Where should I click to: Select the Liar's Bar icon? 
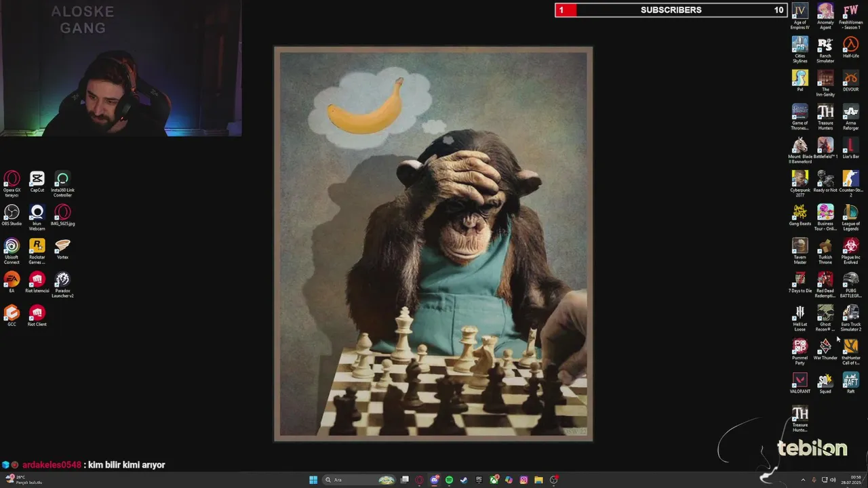click(851, 148)
